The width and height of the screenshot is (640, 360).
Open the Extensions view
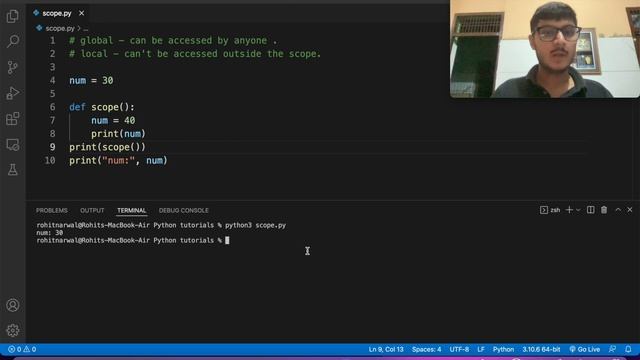[x=13, y=119]
